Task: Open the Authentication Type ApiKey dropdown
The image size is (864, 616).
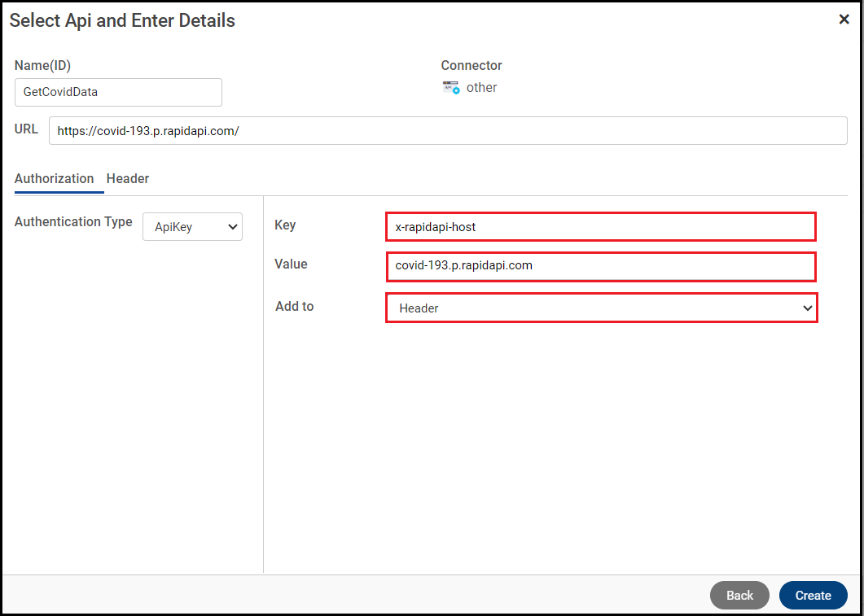Action: click(192, 227)
